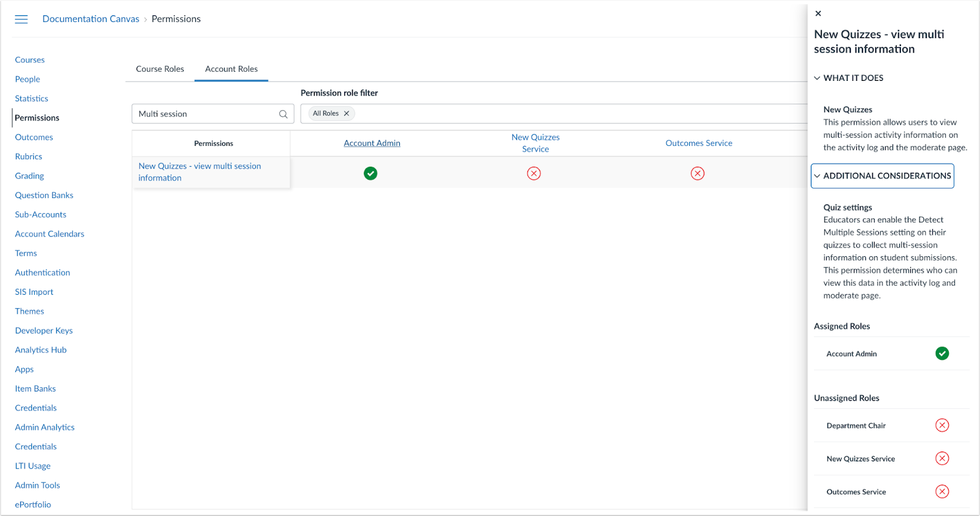Open the Outcomes Service role header
Screen dimensions: 980x516
click(699, 143)
